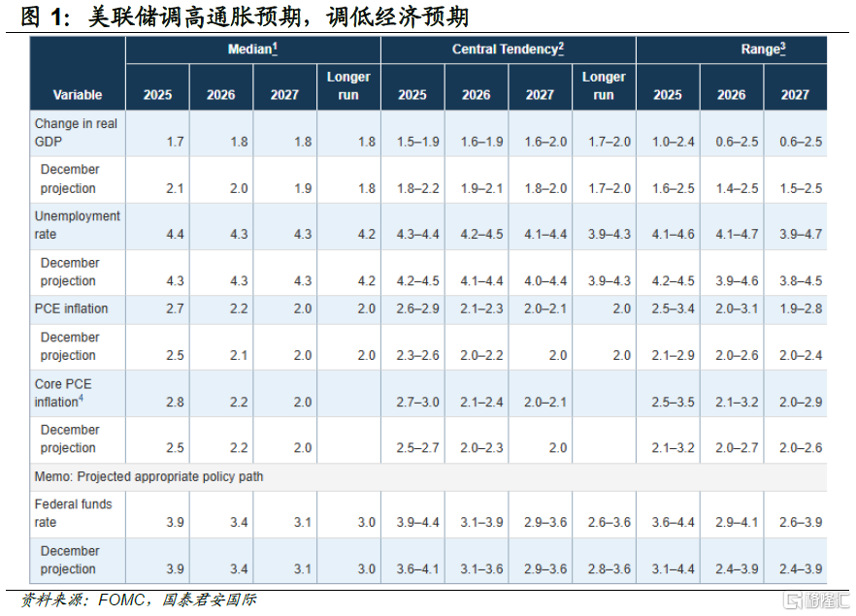Select Federal funds December range 3.1–4.4
This screenshot has height=616, width=856.
tap(674, 569)
